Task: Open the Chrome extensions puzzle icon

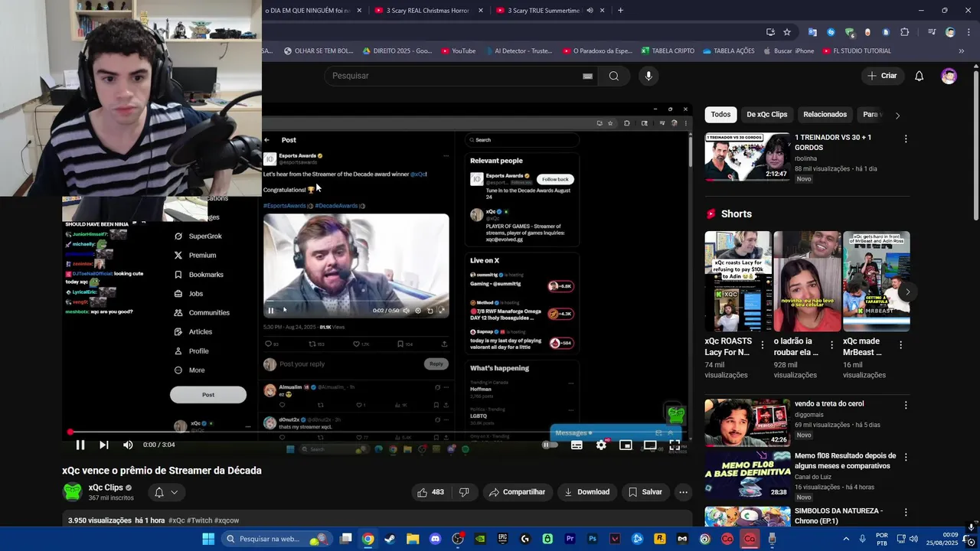Action: [905, 32]
